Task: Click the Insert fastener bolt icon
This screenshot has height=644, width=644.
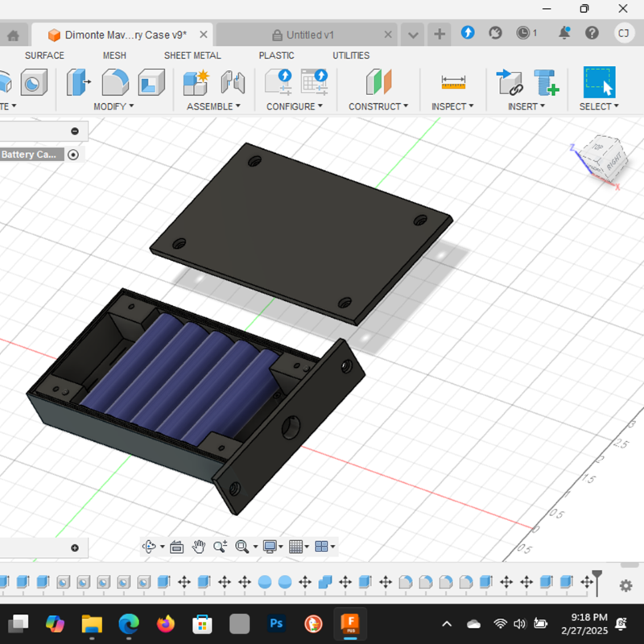Action: pos(547,83)
